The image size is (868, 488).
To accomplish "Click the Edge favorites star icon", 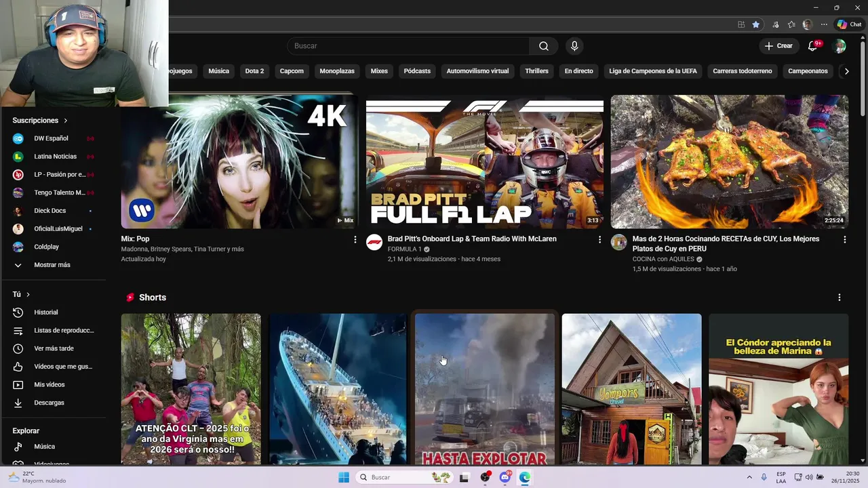I will (x=755, y=24).
